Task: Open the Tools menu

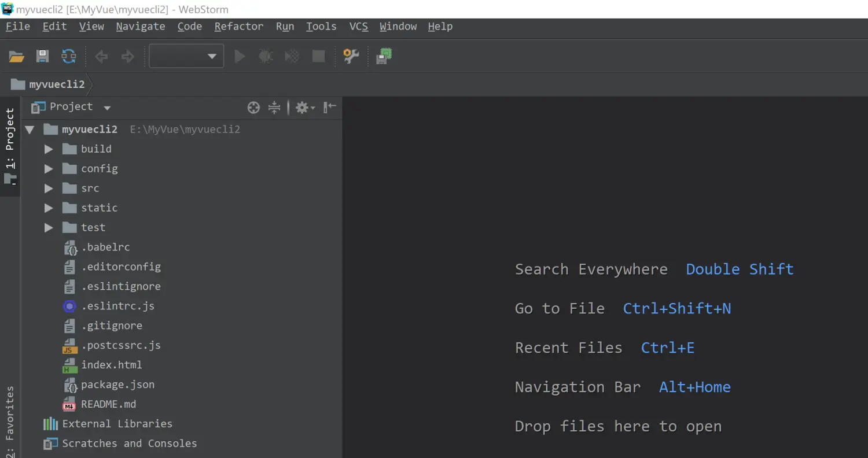Action: pos(321,27)
